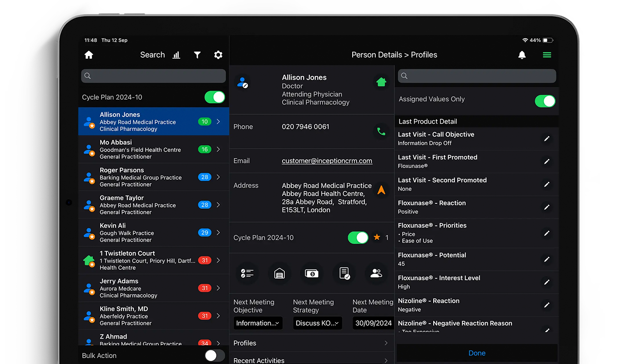The image size is (637, 364).
Task: Tap the Wi-Fi status icon
Action: [x=525, y=40]
